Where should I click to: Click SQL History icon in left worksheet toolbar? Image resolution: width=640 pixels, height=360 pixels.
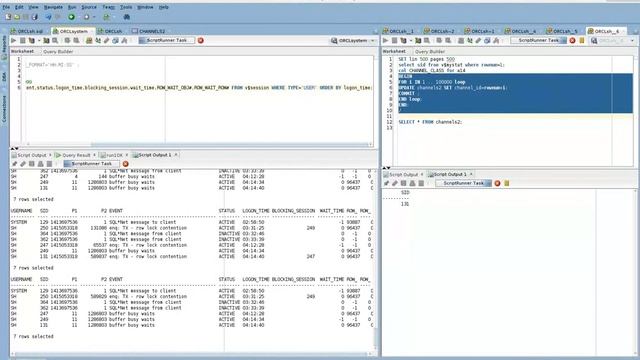pyautogui.click(x=116, y=40)
